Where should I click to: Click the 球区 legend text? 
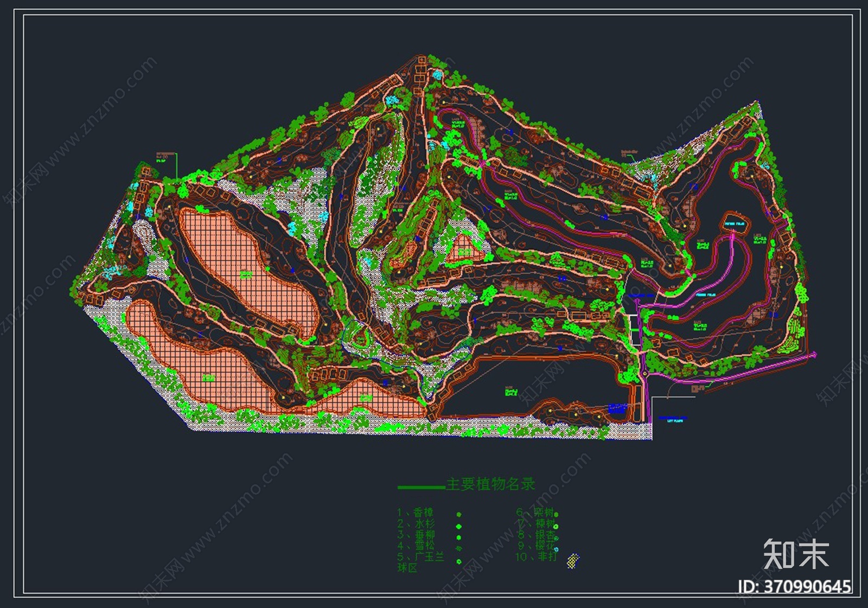tap(407, 568)
